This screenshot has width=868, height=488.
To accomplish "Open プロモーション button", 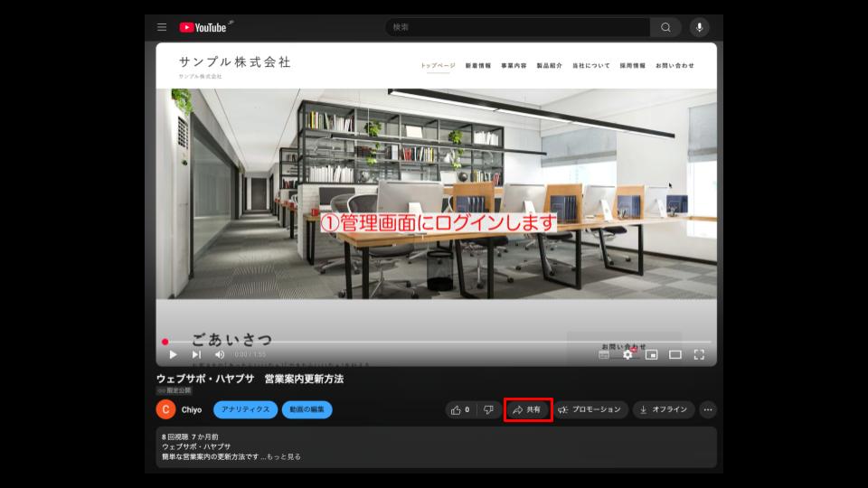I will pyautogui.click(x=590, y=410).
